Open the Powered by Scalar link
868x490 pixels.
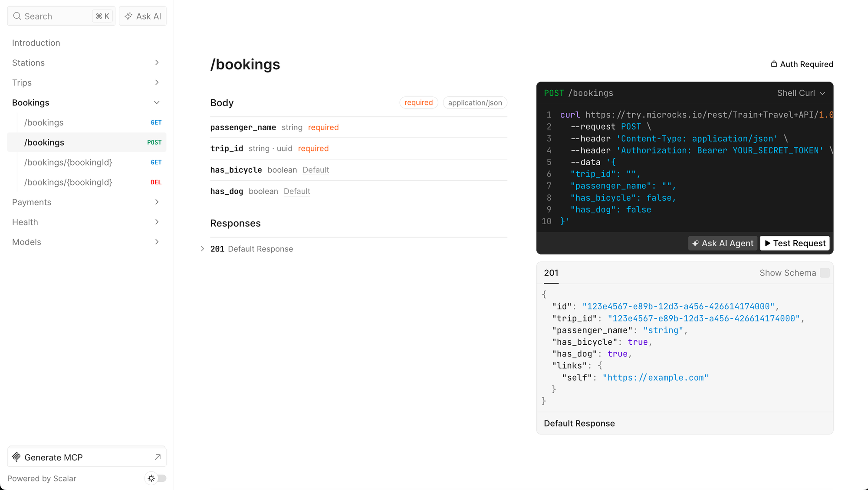(x=42, y=478)
